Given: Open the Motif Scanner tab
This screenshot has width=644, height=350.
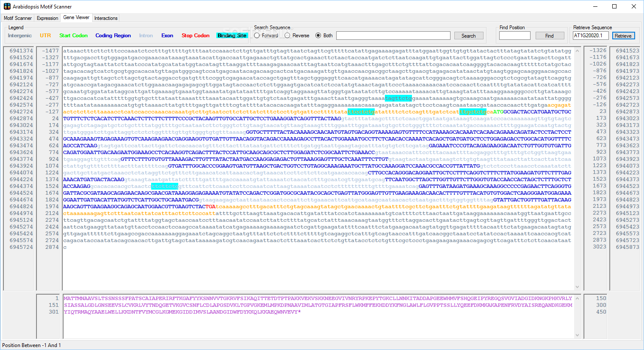Looking at the screenshot, I should (18, 18).
